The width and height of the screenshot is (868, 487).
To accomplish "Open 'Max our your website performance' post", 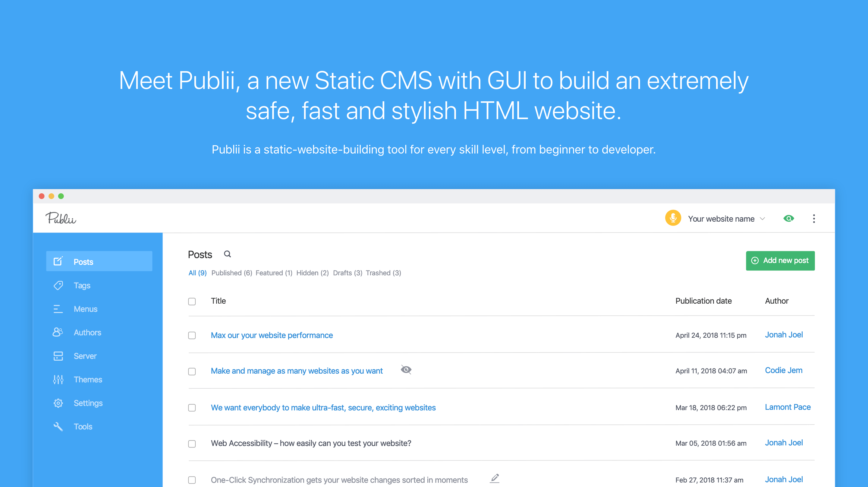I will pyautogui.click(x=272, y=335).
